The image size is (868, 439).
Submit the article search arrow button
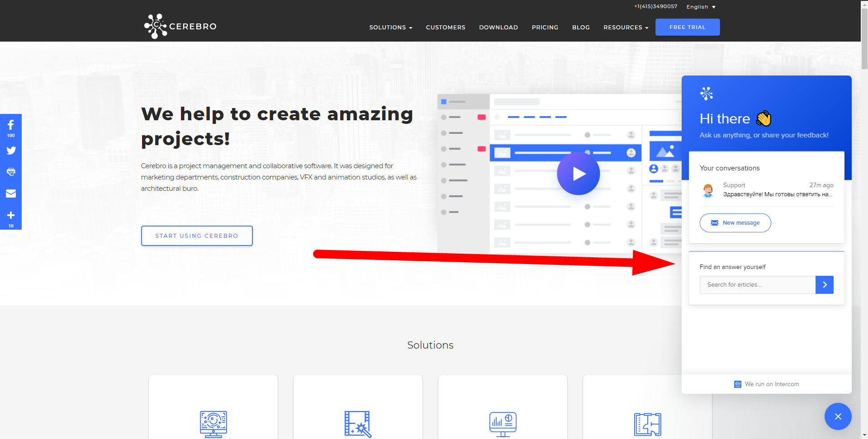(824, 285)
